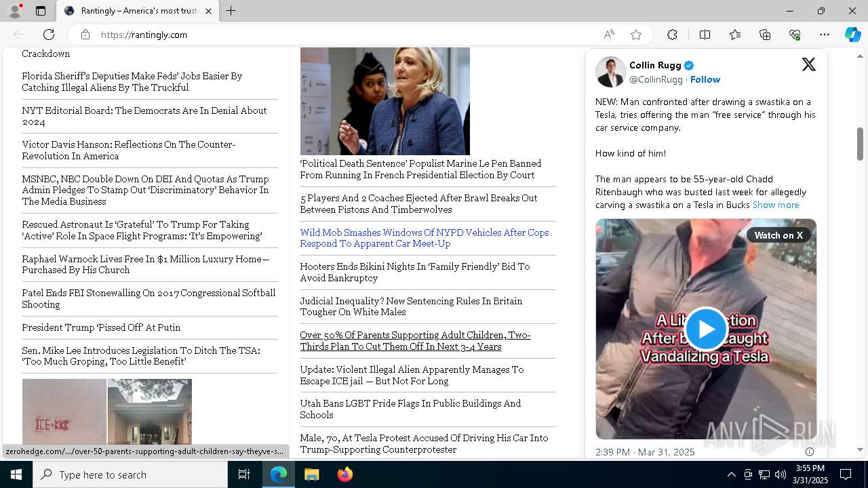Open Patel Ends FBI Stonewalling link
This screenshot has height=488, width=868.
click(x=149, y=298)
